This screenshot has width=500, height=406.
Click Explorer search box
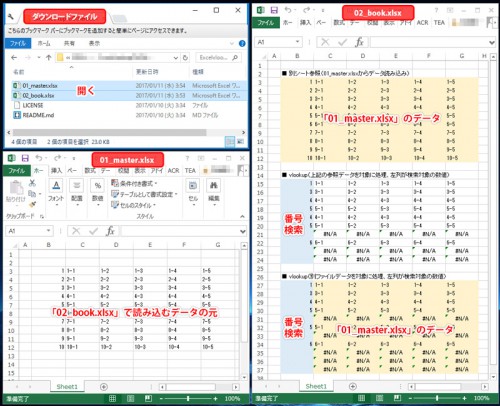pos(218,57)
